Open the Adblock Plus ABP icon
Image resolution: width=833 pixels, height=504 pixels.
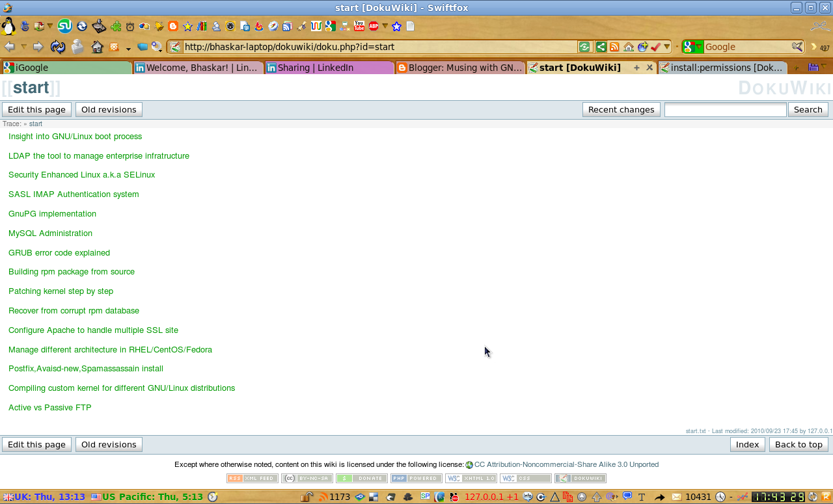374,26
